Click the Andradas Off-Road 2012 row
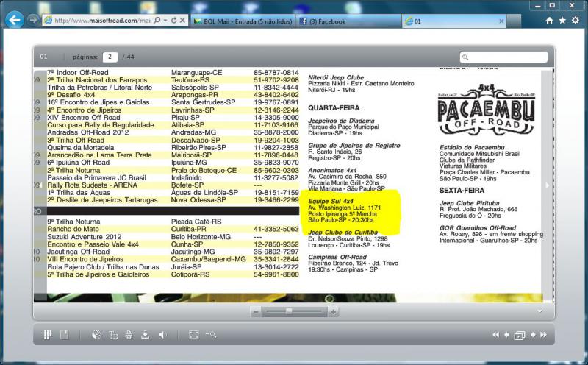 173,132
